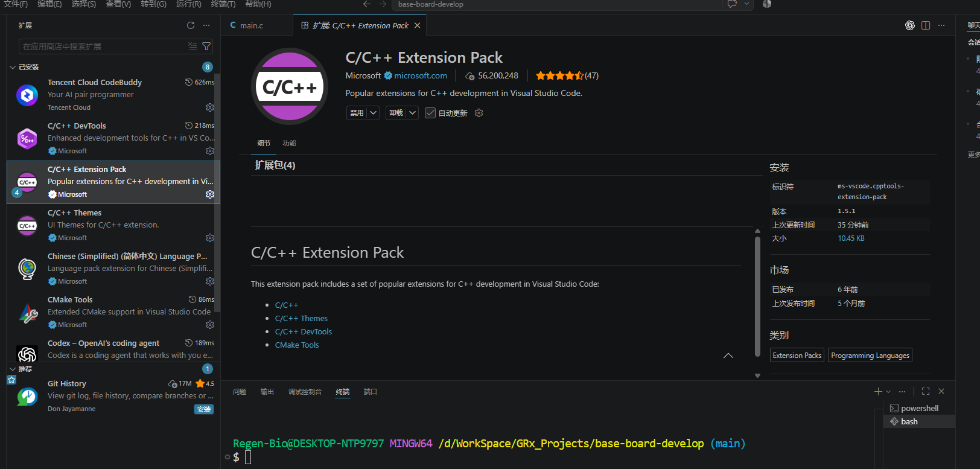
Task: Open the Codex OpenAI icon in editor toolbar
Action: coord(910,25)
